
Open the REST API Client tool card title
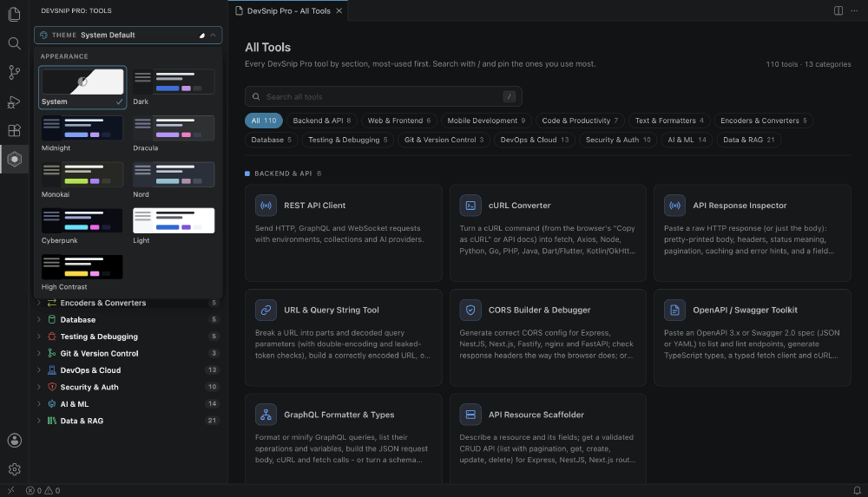pos(314,206)
